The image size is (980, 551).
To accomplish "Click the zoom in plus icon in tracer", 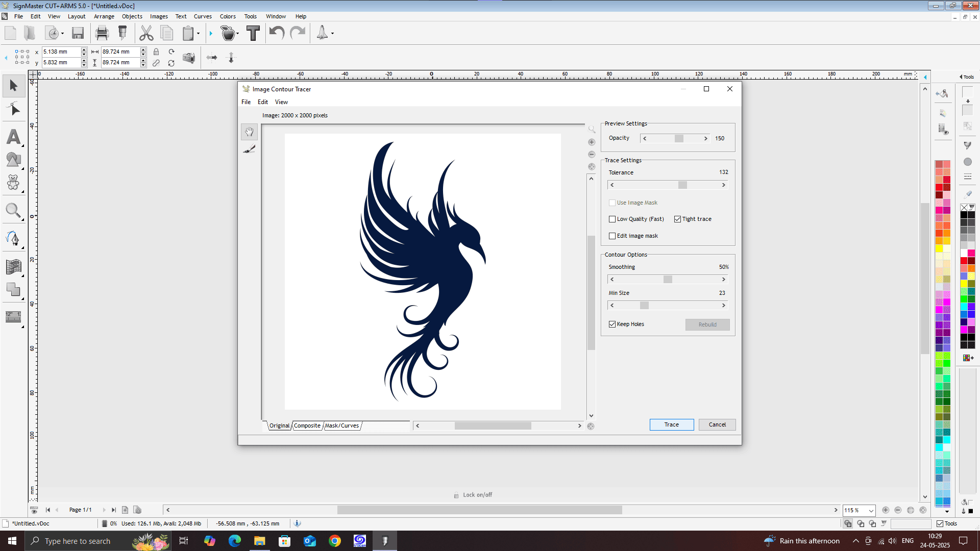I will coord(592,142).
